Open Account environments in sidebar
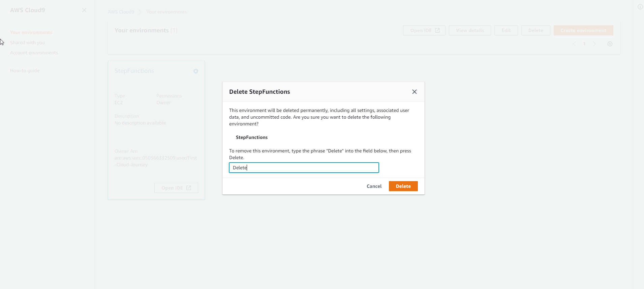644x289 pixels. (34, 53)
